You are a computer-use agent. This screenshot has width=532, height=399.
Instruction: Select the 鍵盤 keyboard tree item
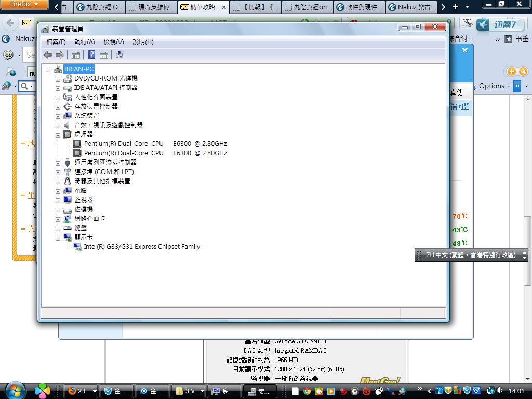81,228
